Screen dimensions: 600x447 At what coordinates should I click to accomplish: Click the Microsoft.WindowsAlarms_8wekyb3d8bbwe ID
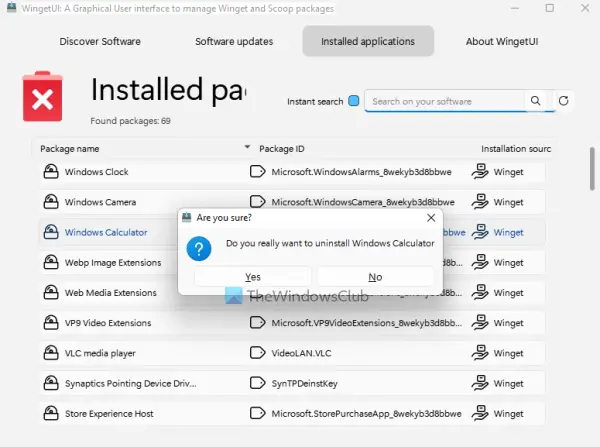point(361,172)
